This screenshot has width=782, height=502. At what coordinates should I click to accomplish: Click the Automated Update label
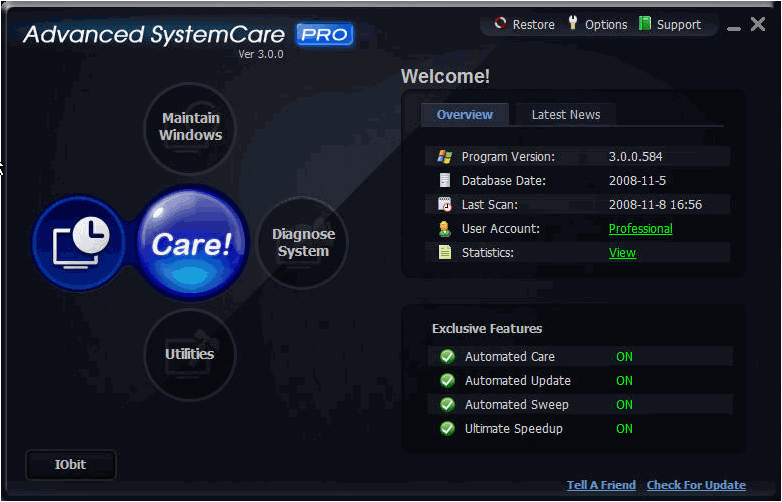518,381
